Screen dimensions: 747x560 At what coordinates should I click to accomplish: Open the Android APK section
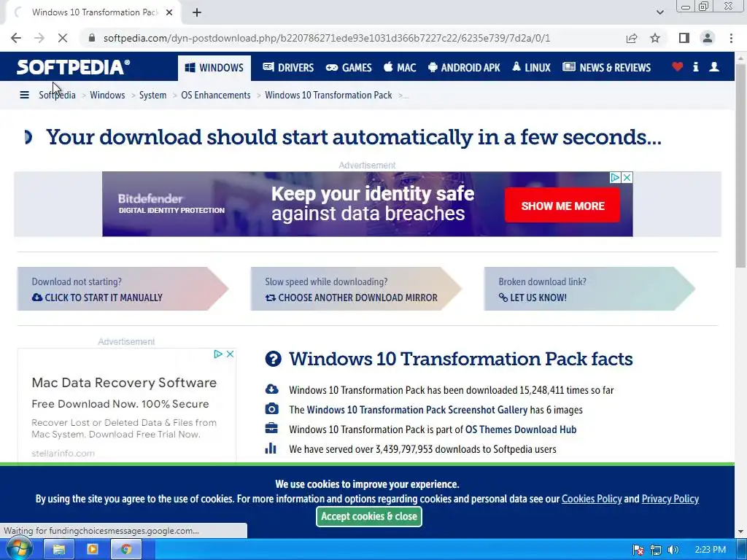click(x=464, y=68)
